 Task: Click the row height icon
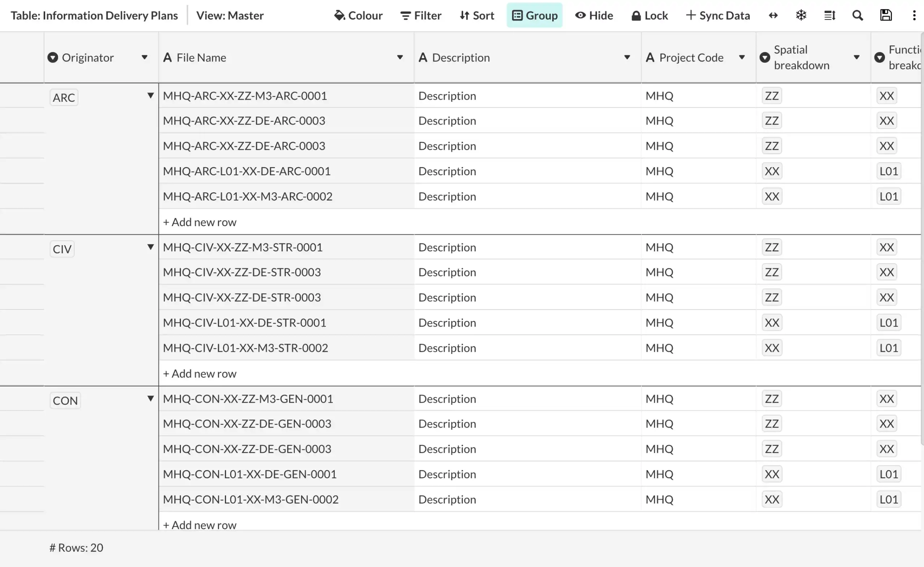coord(829,16)
